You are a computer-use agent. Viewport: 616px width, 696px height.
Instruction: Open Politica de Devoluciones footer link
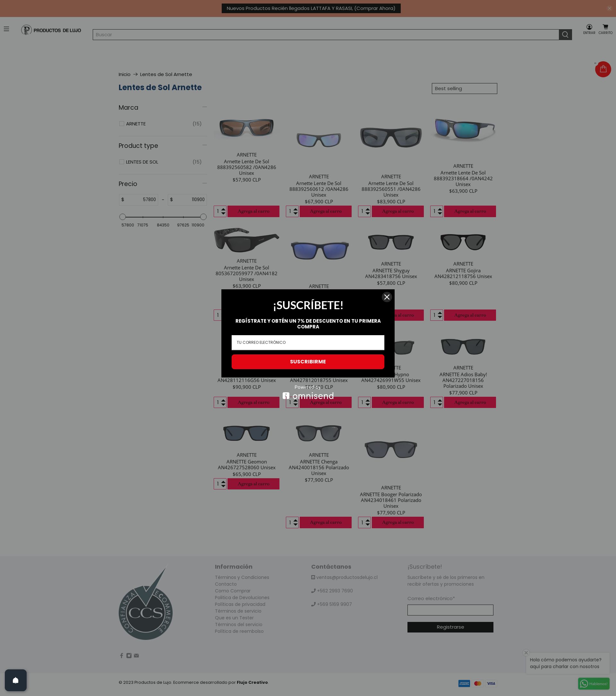(242, 598)
